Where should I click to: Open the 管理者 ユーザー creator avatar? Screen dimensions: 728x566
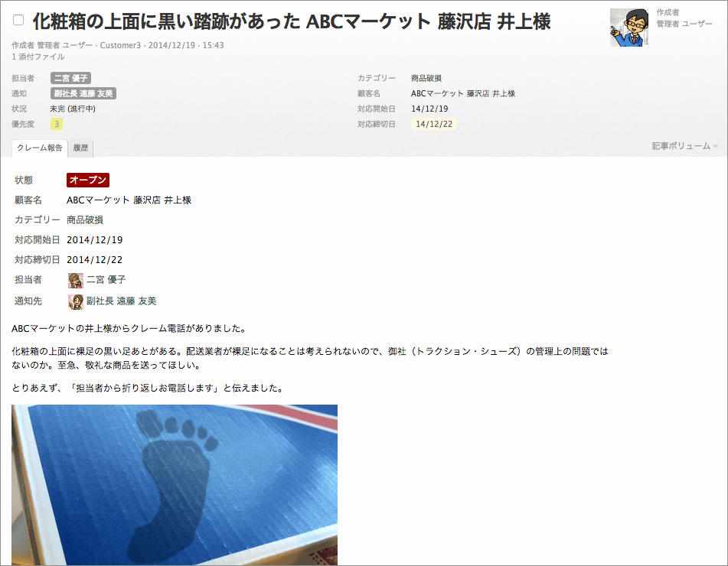coord(629,28)
